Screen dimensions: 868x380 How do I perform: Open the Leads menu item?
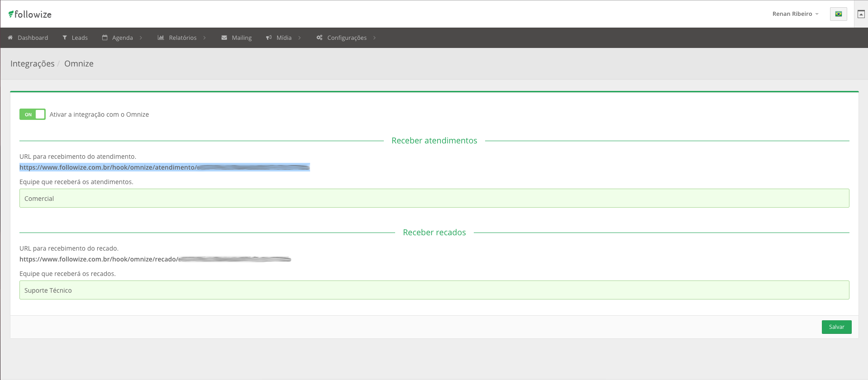[x=75, y=38]
